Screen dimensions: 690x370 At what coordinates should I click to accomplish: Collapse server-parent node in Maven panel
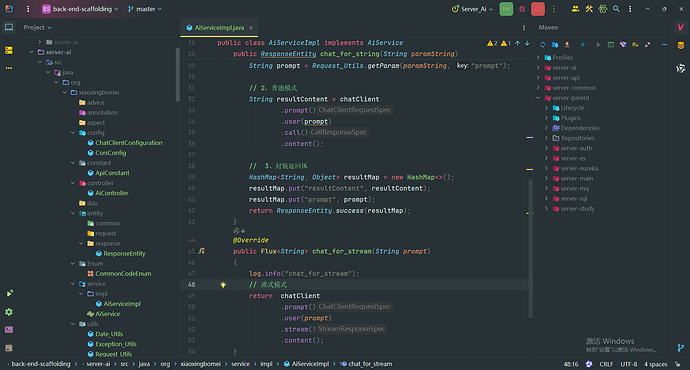538,98
